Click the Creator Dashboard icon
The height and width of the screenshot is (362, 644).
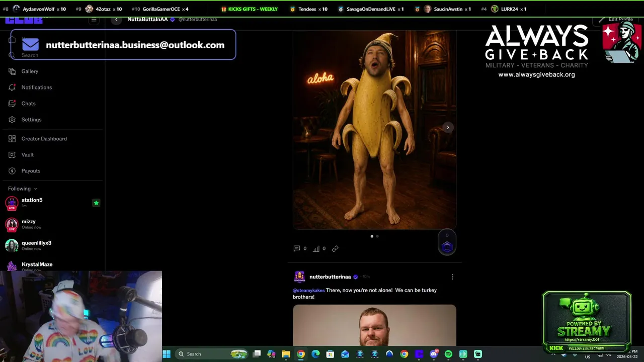coord(12,139)
